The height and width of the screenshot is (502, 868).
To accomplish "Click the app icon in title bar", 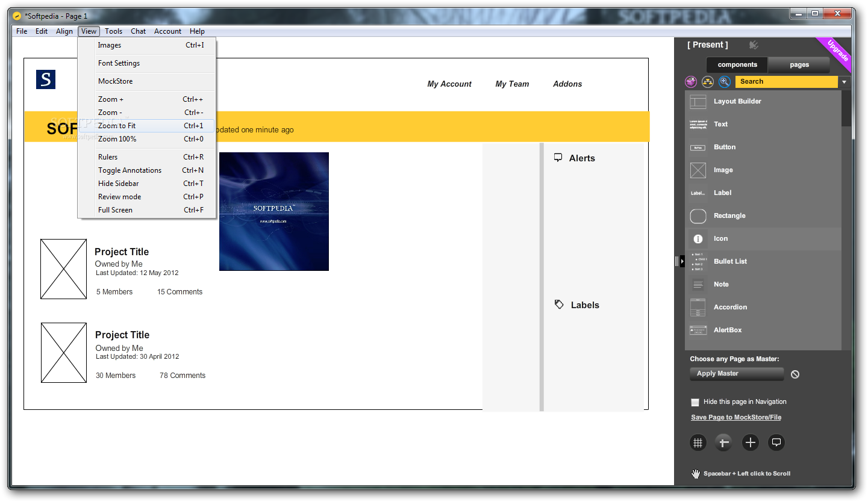I will (x=17, y=16).
